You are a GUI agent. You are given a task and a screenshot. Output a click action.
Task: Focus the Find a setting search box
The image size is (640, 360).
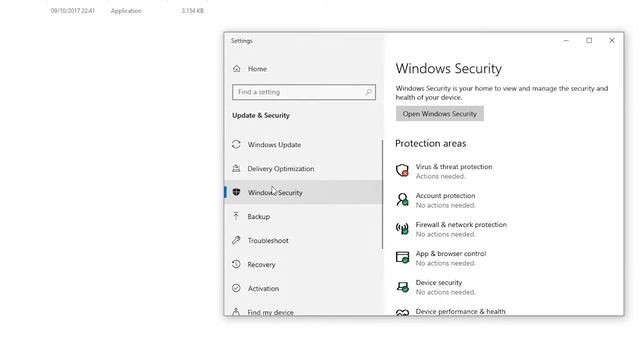304,92
